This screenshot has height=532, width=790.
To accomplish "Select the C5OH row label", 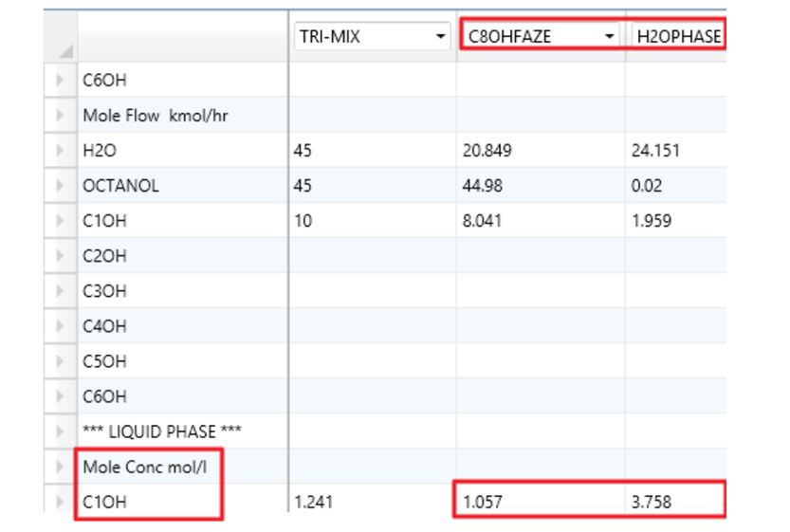I will 104,361.
